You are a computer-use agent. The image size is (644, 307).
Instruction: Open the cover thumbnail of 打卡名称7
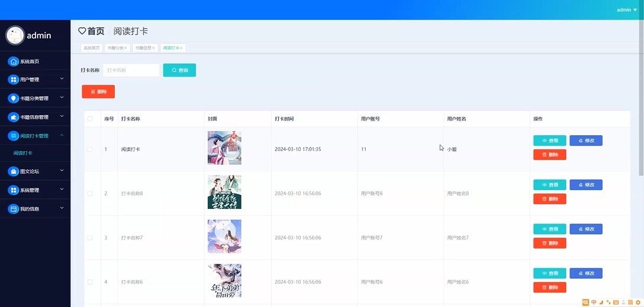(225, 236)
